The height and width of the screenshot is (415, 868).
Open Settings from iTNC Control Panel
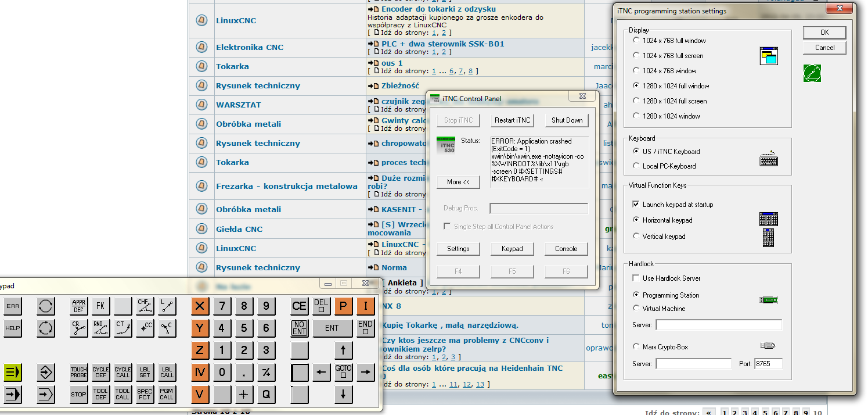458,249
